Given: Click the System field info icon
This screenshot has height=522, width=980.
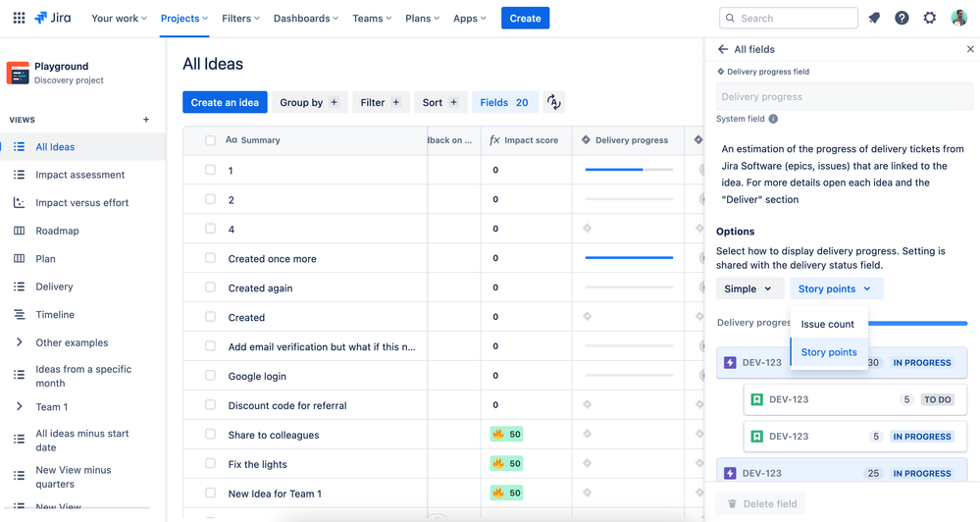Looking at the screenshot, I should (x=773, y=119).
